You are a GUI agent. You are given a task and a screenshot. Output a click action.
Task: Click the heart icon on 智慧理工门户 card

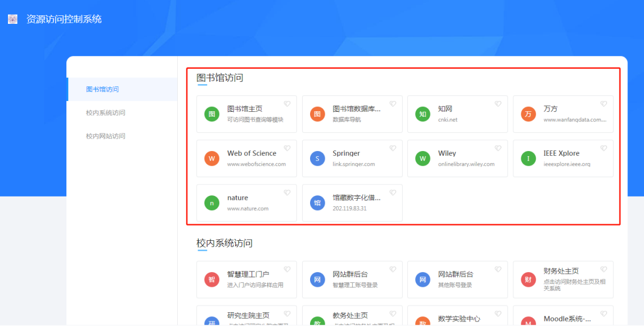(287, 269)
